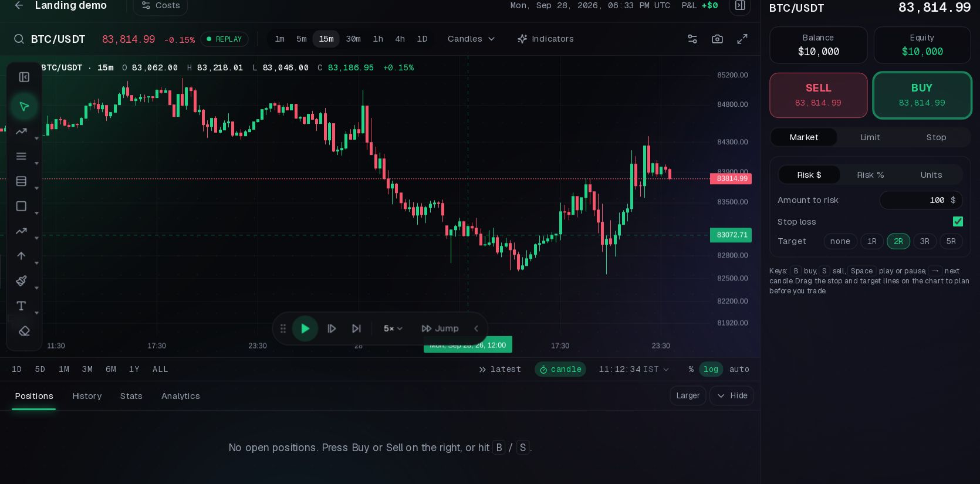Select the Fibonacci levels tool
Screen dimensions: 980x484
[21, 181]
